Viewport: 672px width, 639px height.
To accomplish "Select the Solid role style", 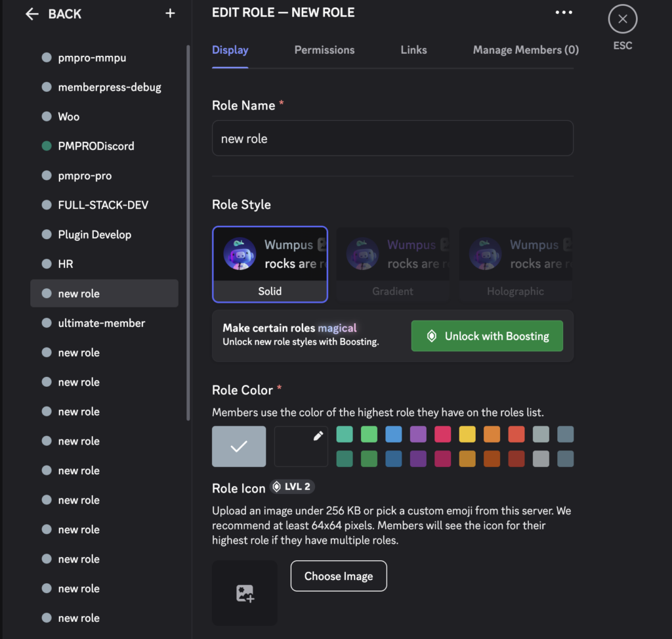I will [x=270, y=265].
